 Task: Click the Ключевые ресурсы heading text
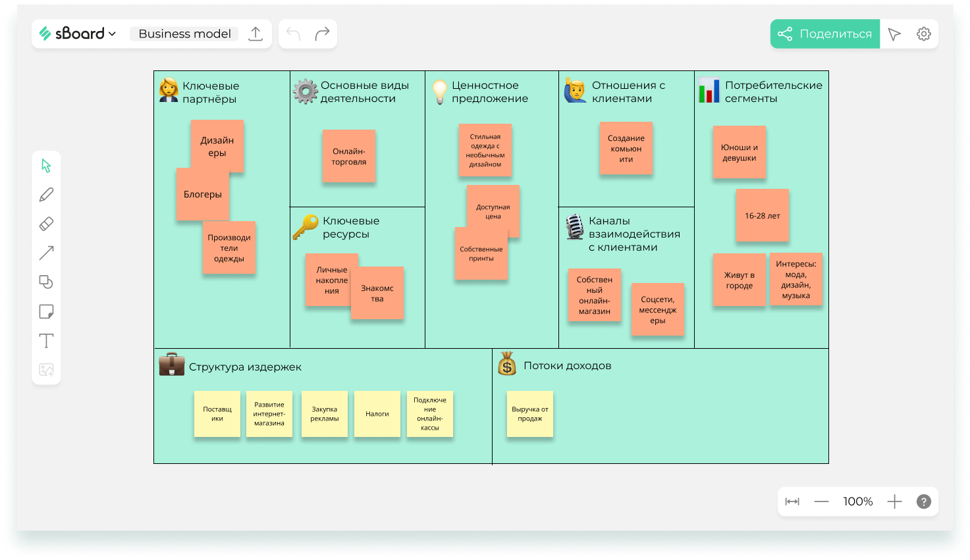(351, 227)
